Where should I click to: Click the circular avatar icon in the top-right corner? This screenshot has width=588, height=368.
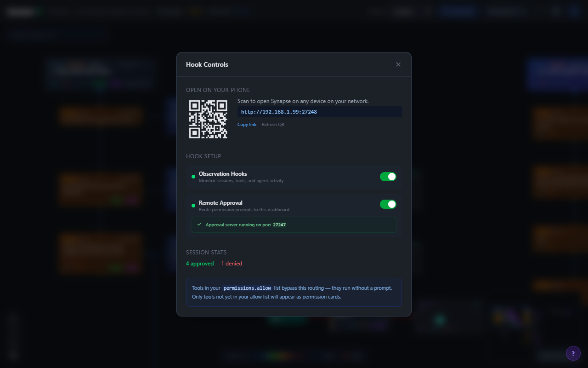pos(574,11)
